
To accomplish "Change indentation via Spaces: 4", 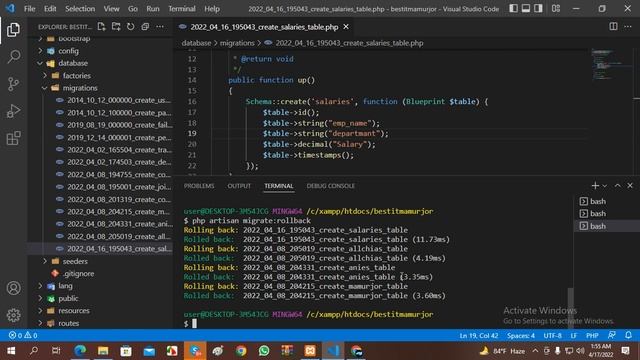I will pos(521,336).
